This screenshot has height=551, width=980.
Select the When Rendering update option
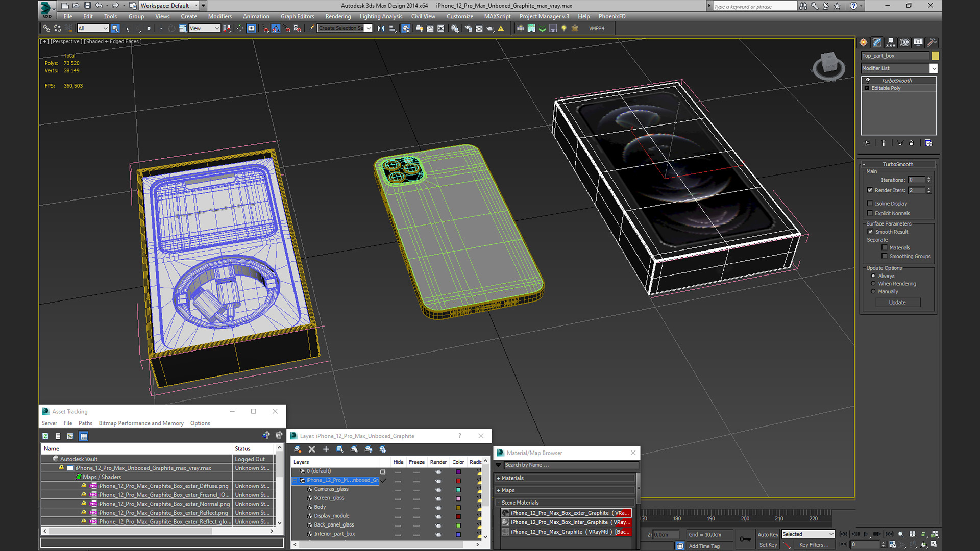(873, 284)
